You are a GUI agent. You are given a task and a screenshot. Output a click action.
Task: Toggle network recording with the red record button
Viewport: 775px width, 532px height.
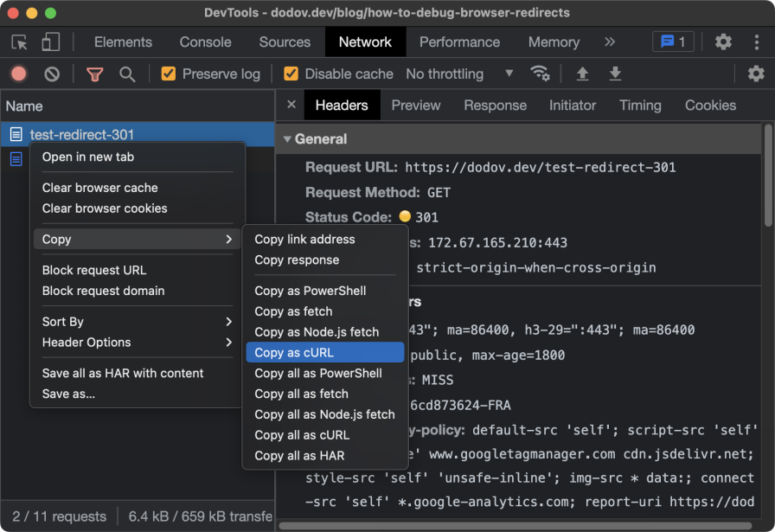18,74
